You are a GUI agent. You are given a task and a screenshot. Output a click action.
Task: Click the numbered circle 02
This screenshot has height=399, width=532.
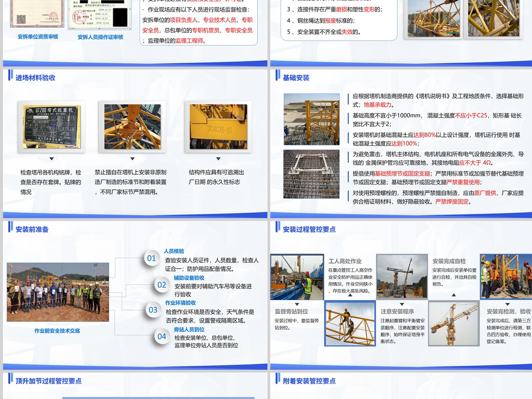[162, 285]
